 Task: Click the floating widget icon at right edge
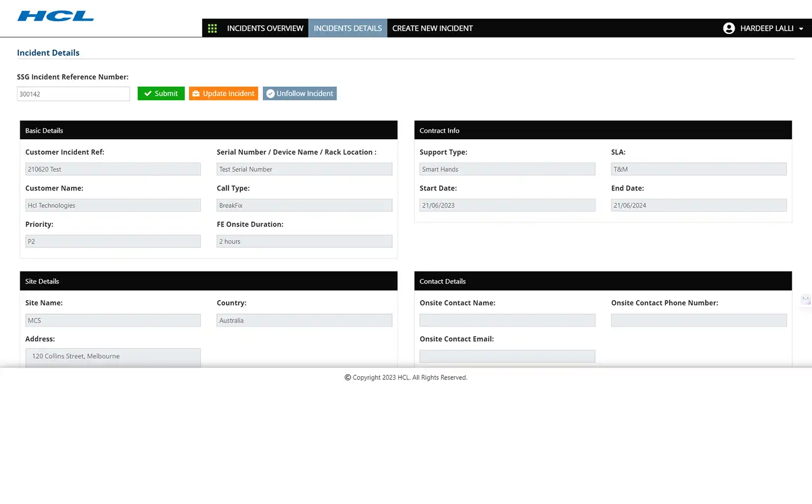coord(805,299)
